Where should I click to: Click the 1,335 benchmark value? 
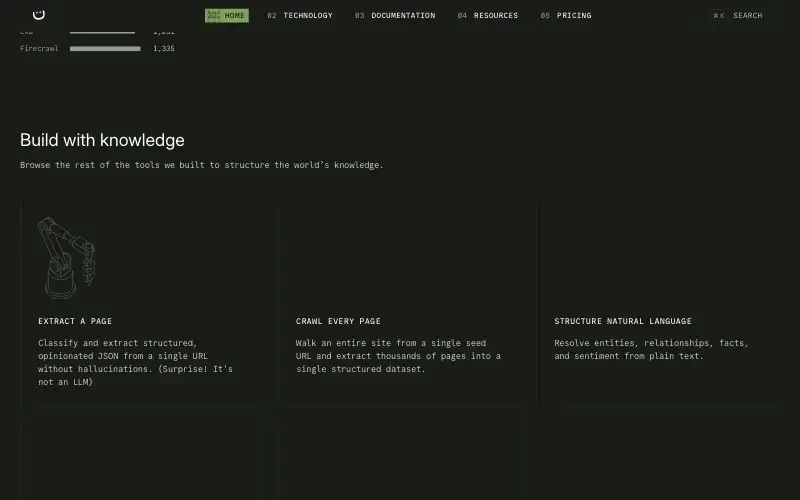[x=164, y=48]
